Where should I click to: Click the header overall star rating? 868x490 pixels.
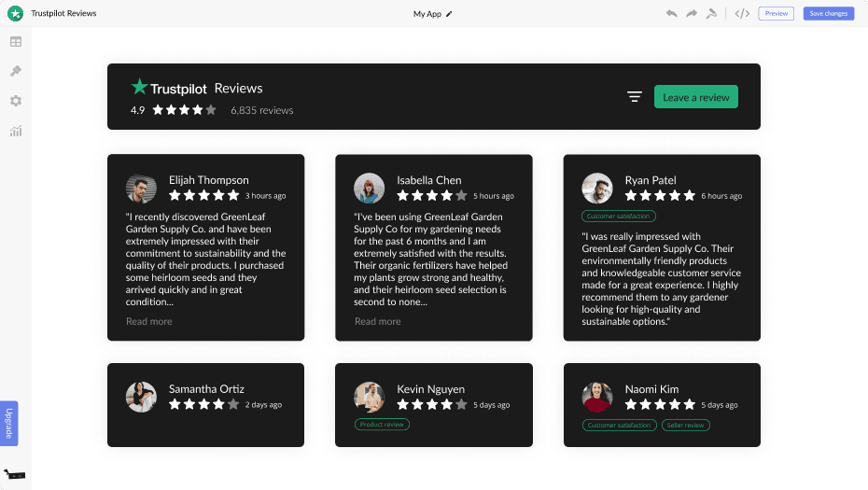click(x=185, y=109)
